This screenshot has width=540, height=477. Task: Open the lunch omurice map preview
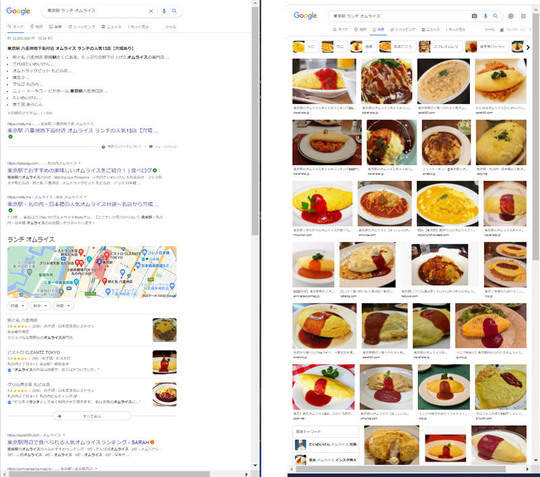(x=92, y=272)
